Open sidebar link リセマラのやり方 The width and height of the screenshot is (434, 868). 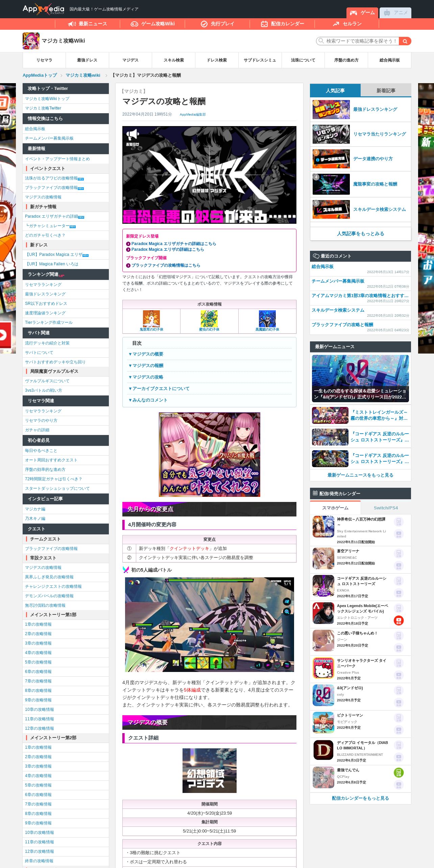pyautogui.click(x=41, y=420)
